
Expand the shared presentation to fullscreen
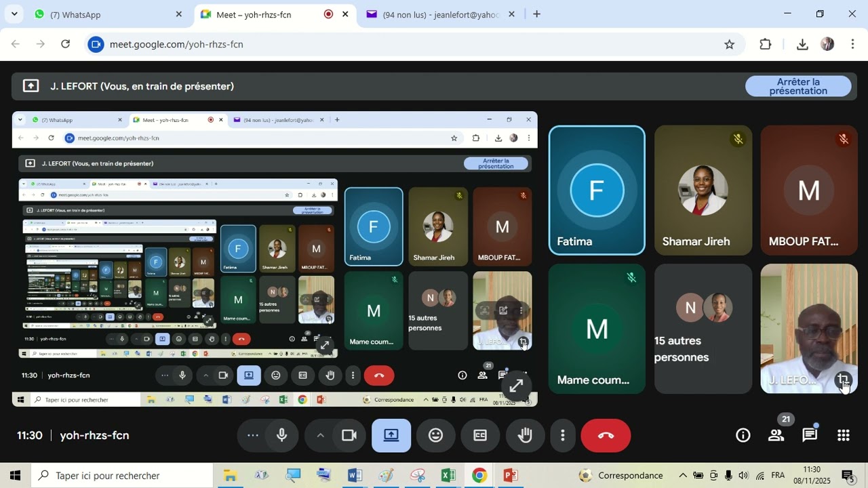coord(516,386)
